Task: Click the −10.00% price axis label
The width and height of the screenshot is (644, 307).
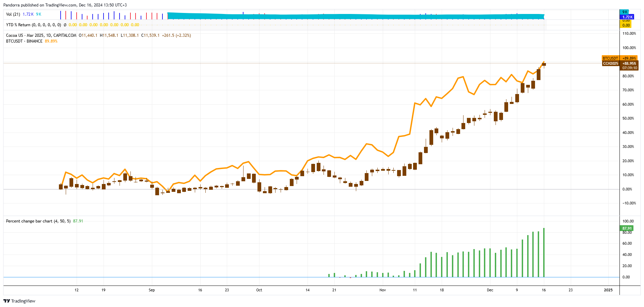Action: pyautogui.click(x=629, y=203)
